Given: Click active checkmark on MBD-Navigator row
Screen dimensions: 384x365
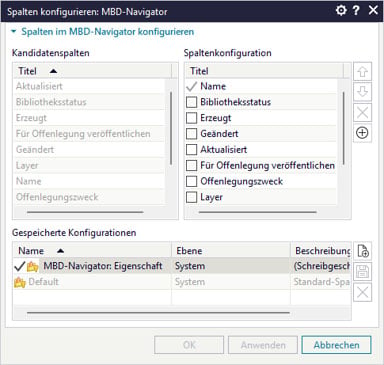Looking at the screenshot, I should pyautogui.click(x=20, y=266).
